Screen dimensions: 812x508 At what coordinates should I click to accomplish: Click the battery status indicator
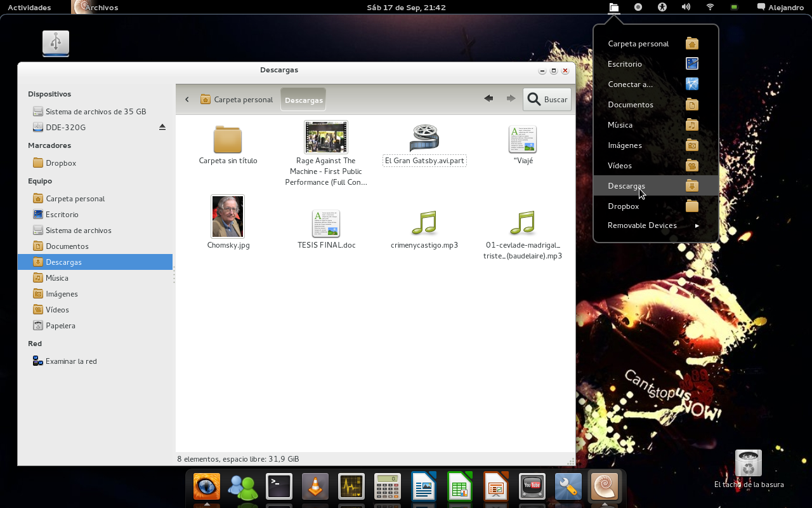tap(734, 8)
